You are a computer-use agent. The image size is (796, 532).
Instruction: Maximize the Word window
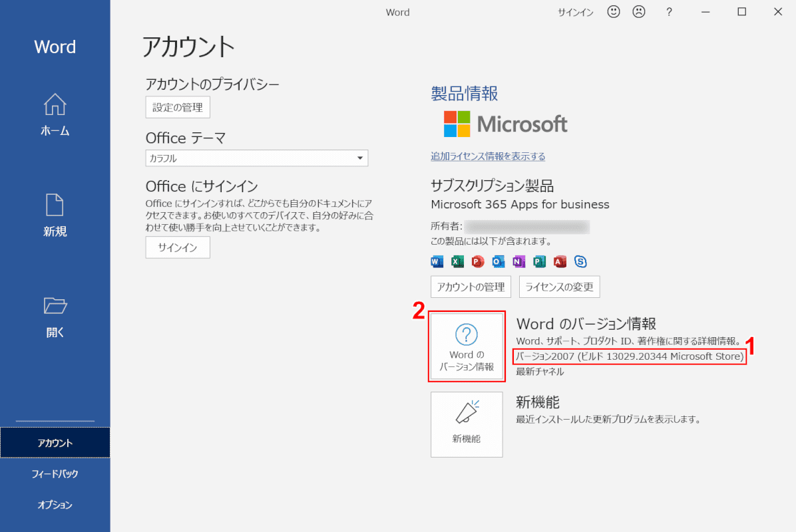pyautogui.click(x=741, y=12)
